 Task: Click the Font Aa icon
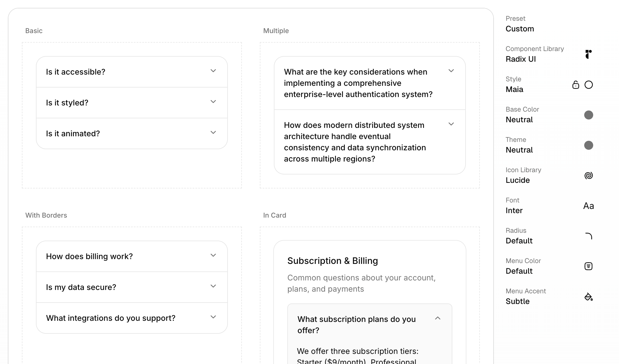588,206
